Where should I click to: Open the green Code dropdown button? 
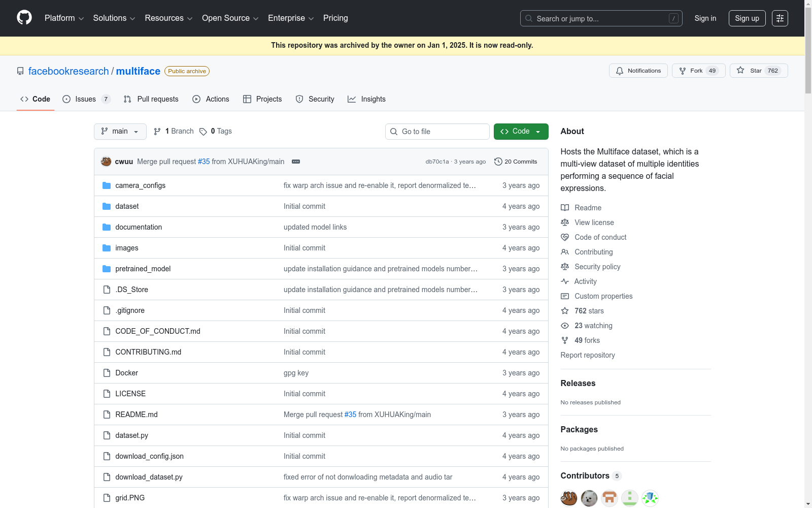(x=521, y=132)
